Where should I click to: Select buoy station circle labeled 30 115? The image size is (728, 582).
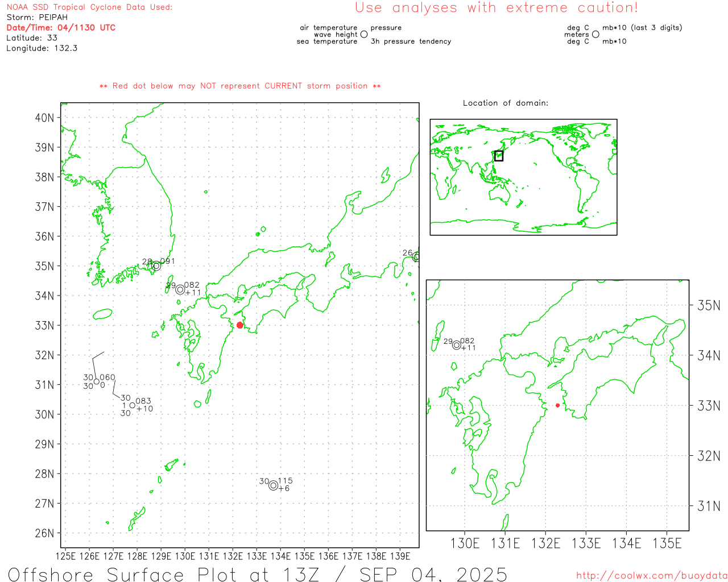point(274,485)
